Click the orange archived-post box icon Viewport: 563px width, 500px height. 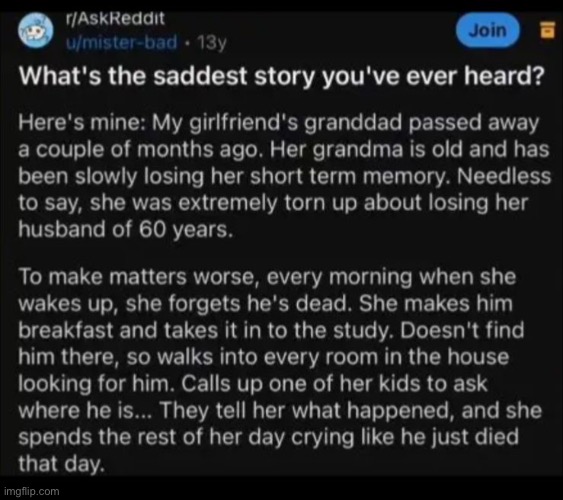point(547,29)
